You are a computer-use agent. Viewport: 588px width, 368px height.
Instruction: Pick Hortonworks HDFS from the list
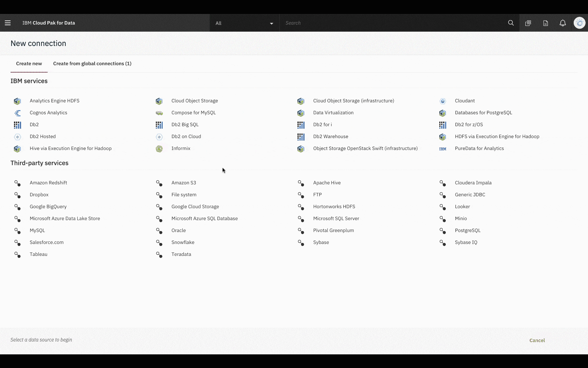[334, 206]
